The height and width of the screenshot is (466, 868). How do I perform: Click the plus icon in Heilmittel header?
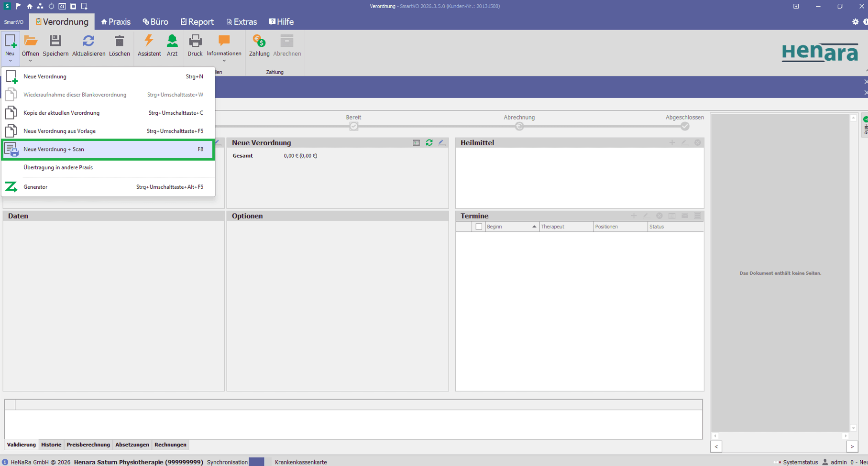[672, 142]
